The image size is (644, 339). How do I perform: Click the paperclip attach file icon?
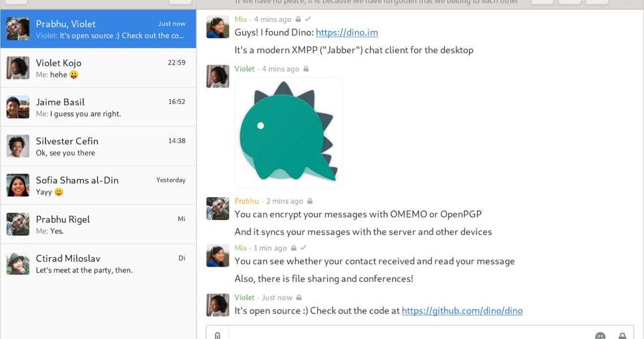[x=217, y=334]
